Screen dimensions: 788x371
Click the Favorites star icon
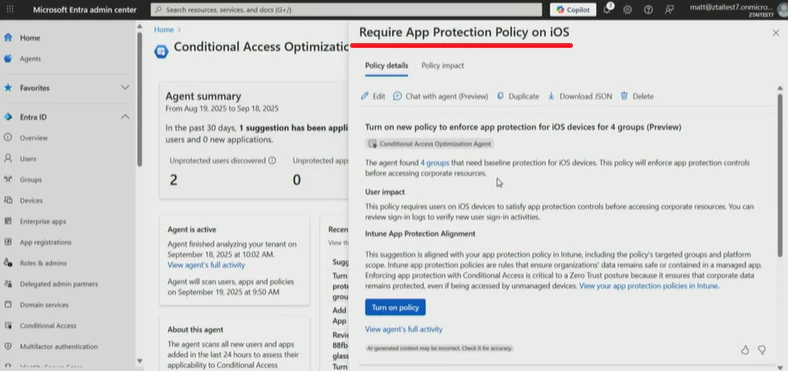8,87
